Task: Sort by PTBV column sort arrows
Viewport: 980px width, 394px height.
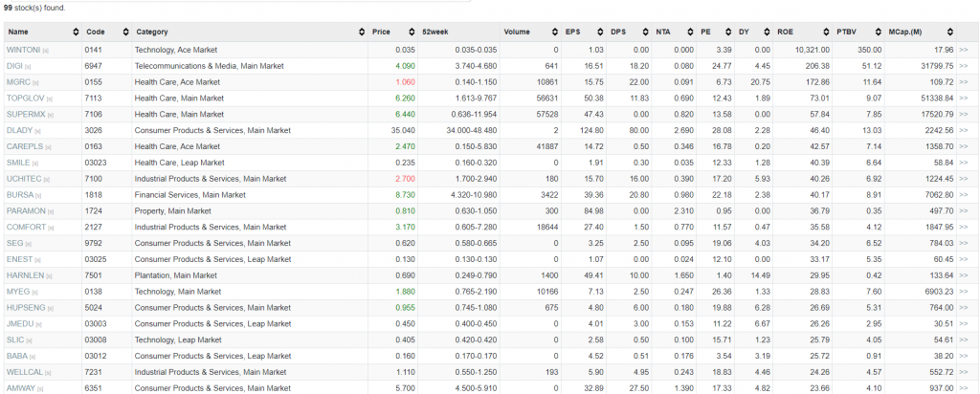Action: [879, 32]
